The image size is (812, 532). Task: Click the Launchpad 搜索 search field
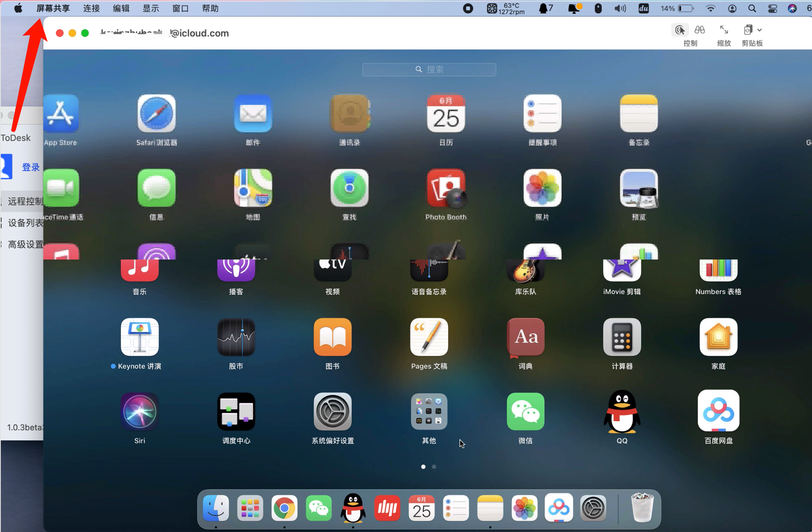point(429,69)
